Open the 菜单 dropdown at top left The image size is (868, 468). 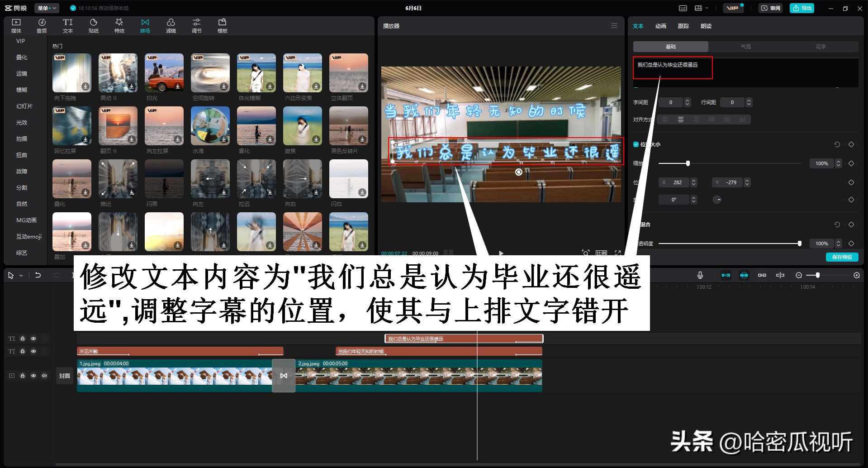click(47, 8)
